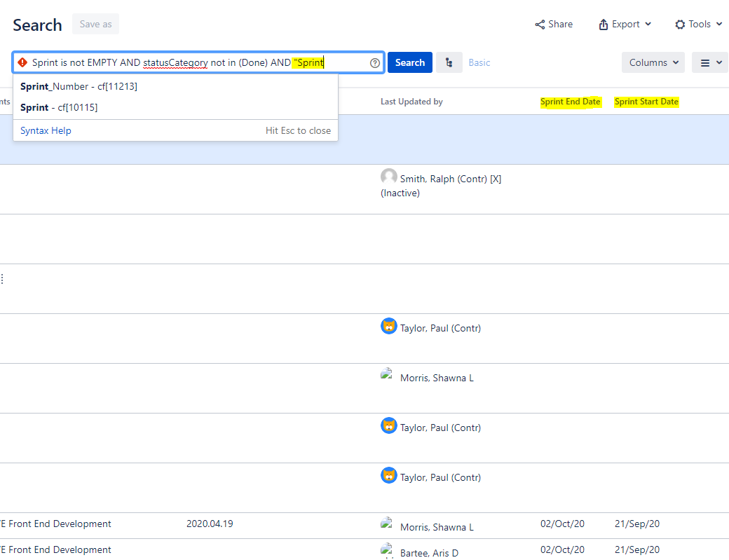The image size is (729, 560).
Task: Click Front End Development in Bartee row
Action: pos(60,549)
